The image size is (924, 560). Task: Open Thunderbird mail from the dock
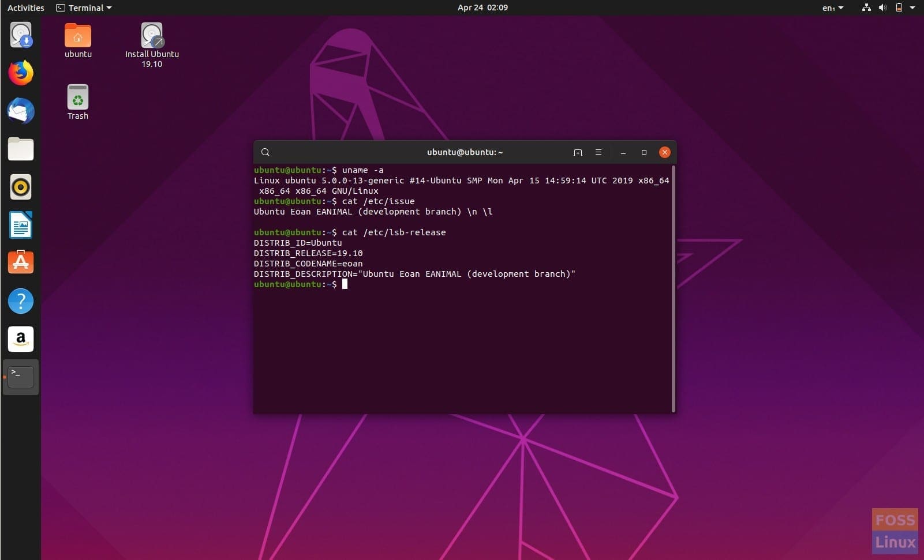coord(21,111)
